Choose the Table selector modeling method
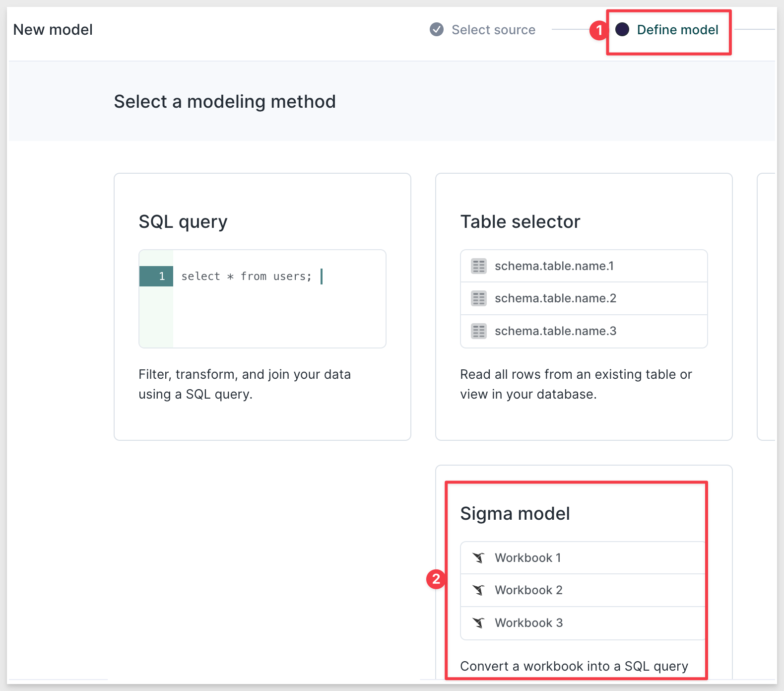 584,307
